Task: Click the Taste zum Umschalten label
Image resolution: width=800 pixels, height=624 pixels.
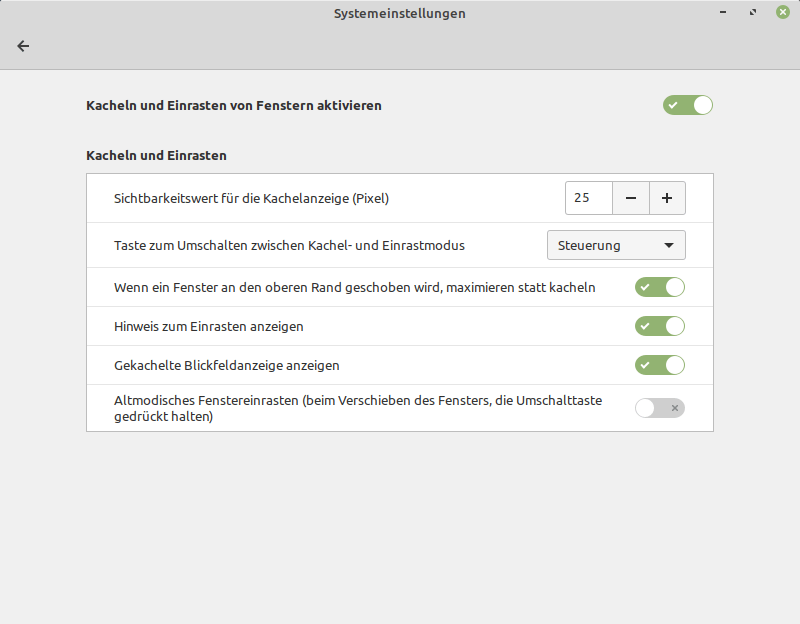Action: pyautogui.click(x=289, y=245)
